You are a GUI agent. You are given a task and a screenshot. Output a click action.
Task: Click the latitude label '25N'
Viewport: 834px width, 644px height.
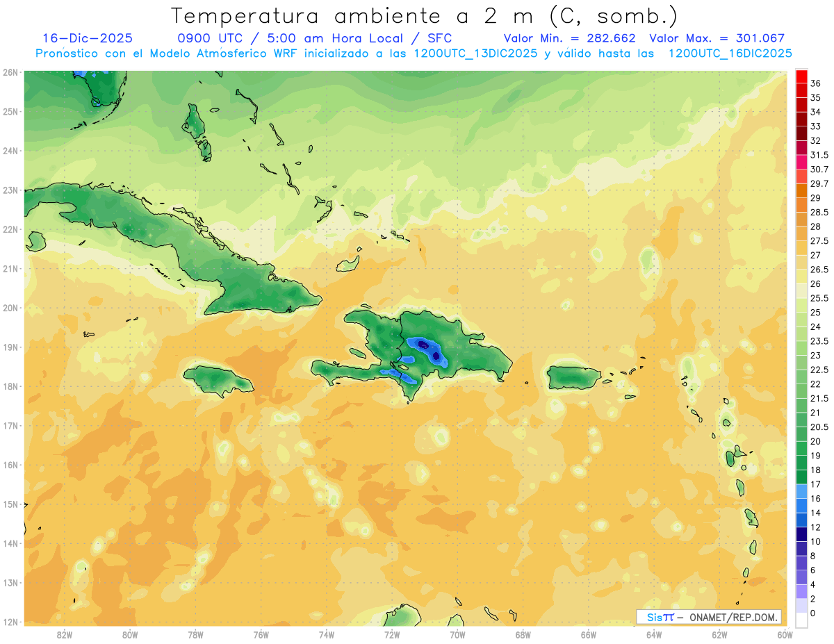click(x=10, y=111)
